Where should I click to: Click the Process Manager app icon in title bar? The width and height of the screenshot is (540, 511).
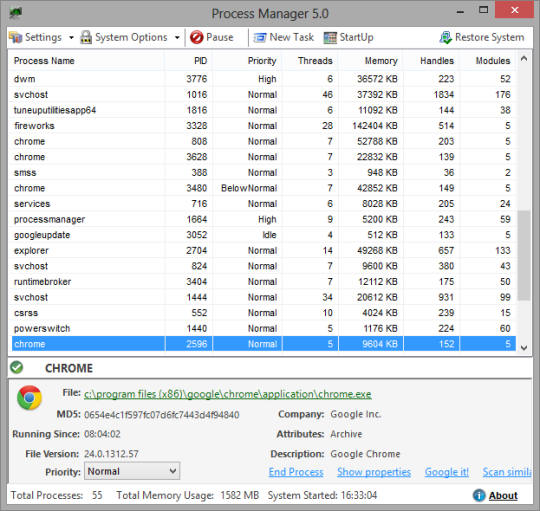[15, 13]
